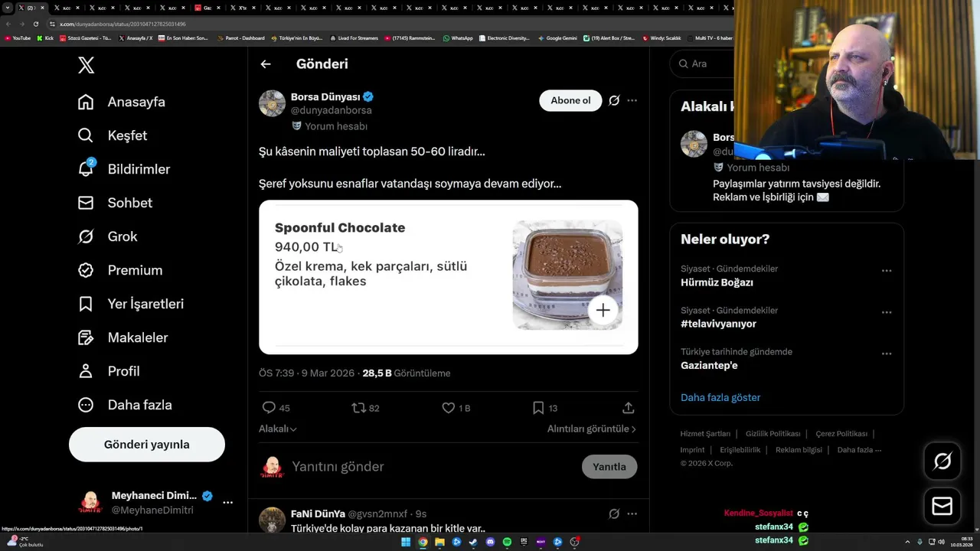Click Yanıtını gönder reply field
This screenshot has height=551, width=980.
tap(433, 467)
